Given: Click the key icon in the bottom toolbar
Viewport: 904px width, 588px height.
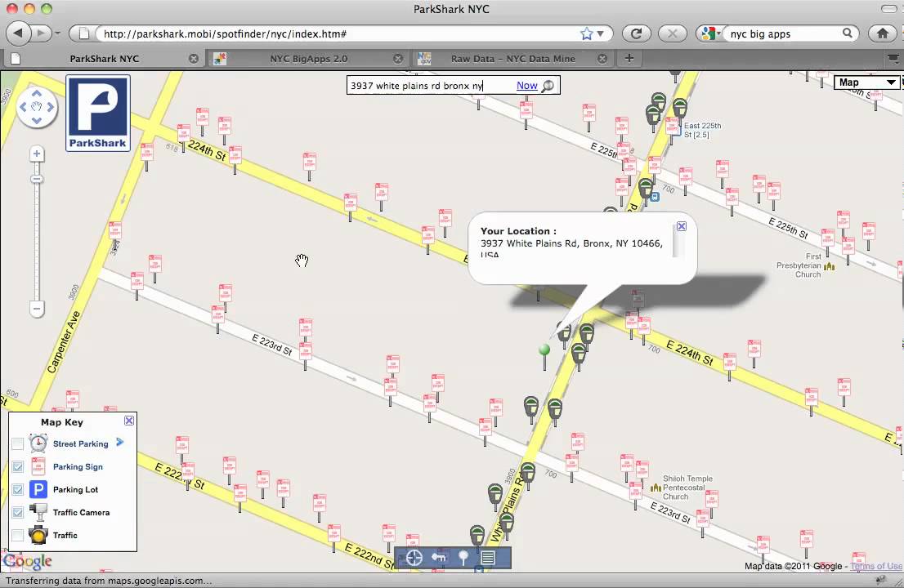Looking at the screenshot, I should pos(439,558).
